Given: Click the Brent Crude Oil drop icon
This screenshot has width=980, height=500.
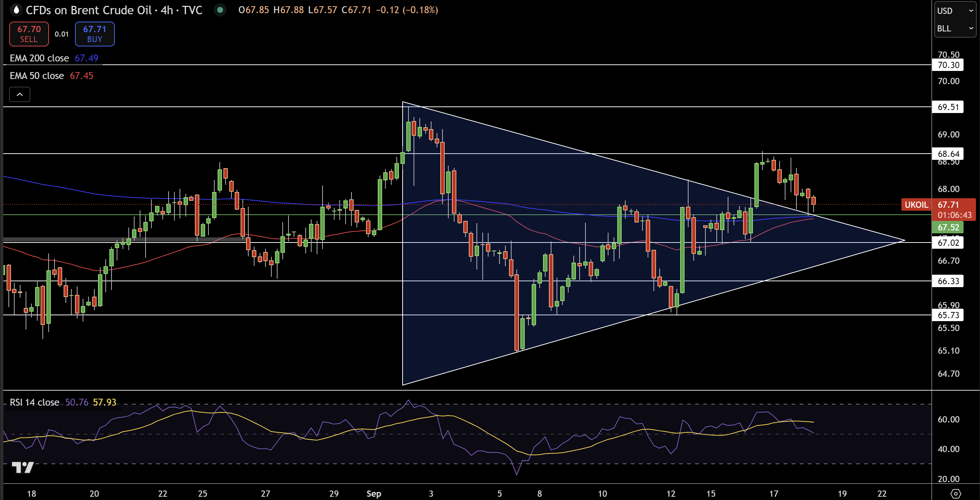Looking at the screenshot, I should (16, 10).
